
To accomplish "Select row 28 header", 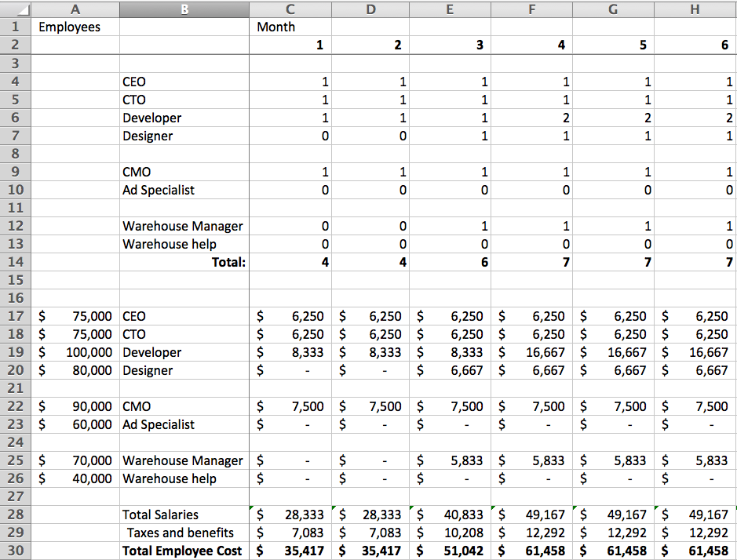I will (16, 515).
